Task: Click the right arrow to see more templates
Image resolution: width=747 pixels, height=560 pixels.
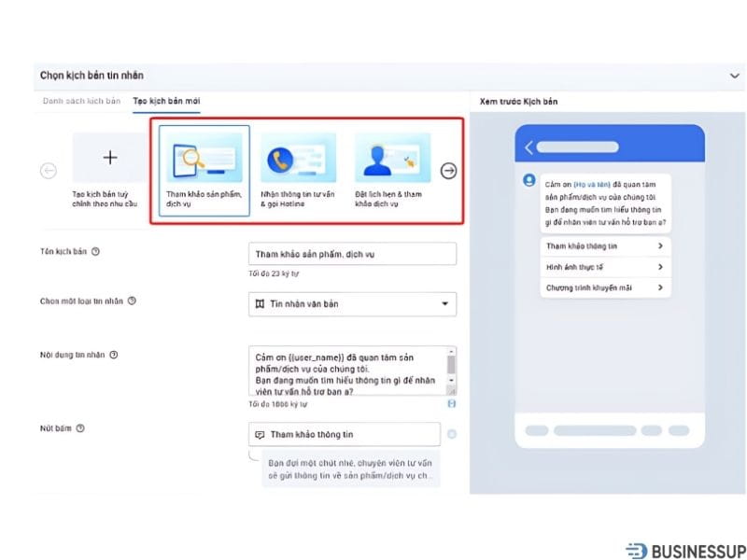Action: [449, 171]
